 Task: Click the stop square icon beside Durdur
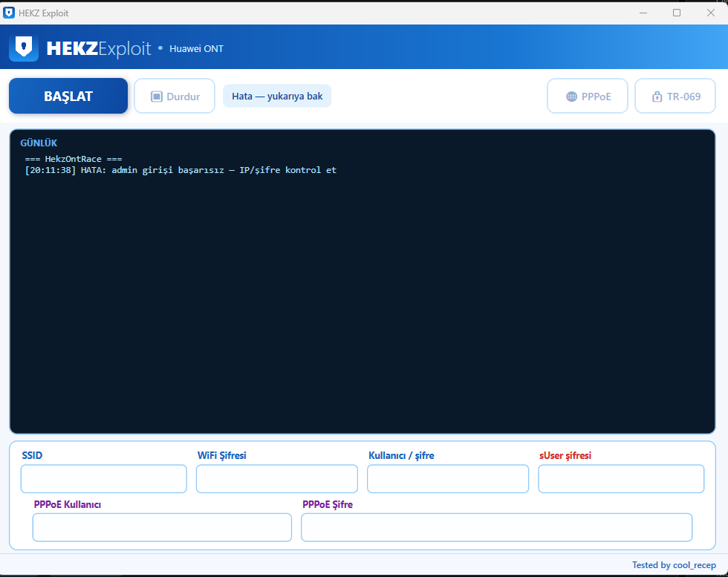click(157, 97)
